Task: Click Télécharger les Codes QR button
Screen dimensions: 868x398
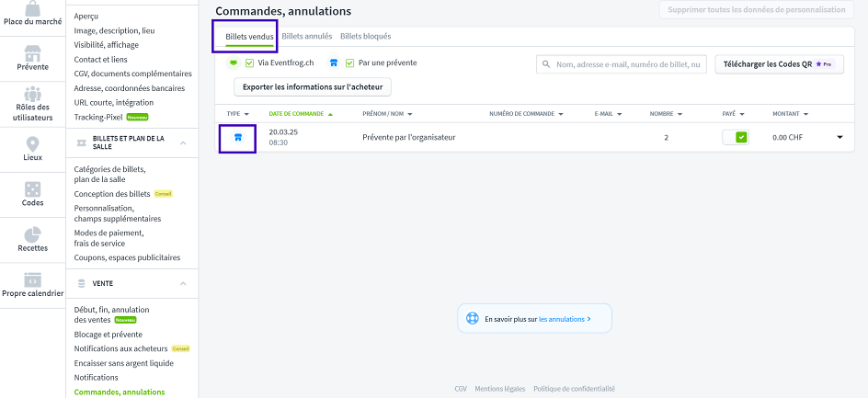Action: 779,64
